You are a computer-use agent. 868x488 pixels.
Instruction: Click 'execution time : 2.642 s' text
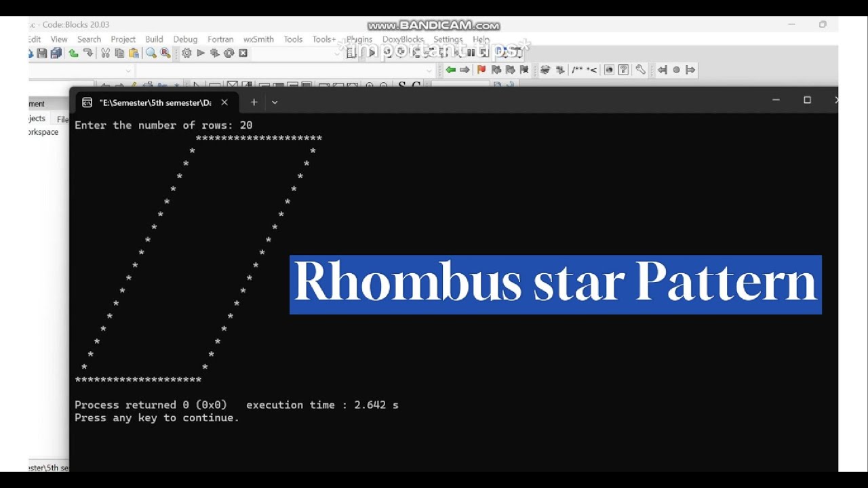322,405
